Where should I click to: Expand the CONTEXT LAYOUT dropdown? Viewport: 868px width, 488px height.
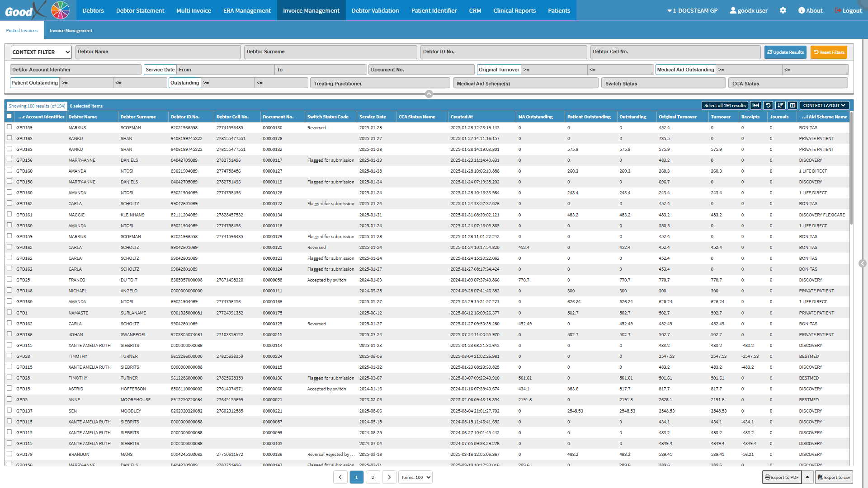click(824, 105)
